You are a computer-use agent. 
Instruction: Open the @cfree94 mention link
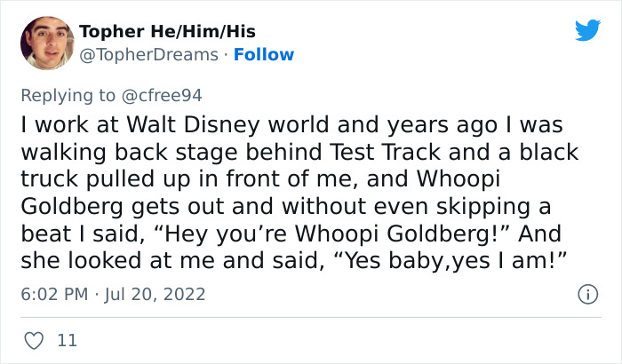171,94
